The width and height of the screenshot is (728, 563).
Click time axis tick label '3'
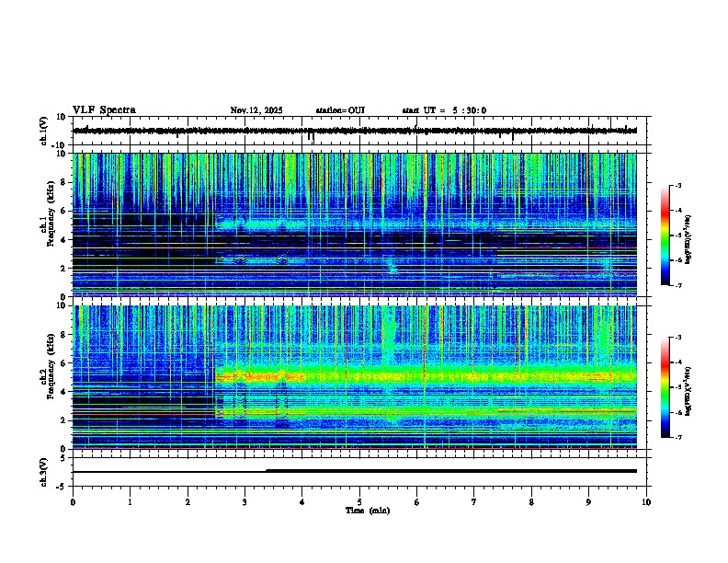pyautogui.click(x=245, y=502)
